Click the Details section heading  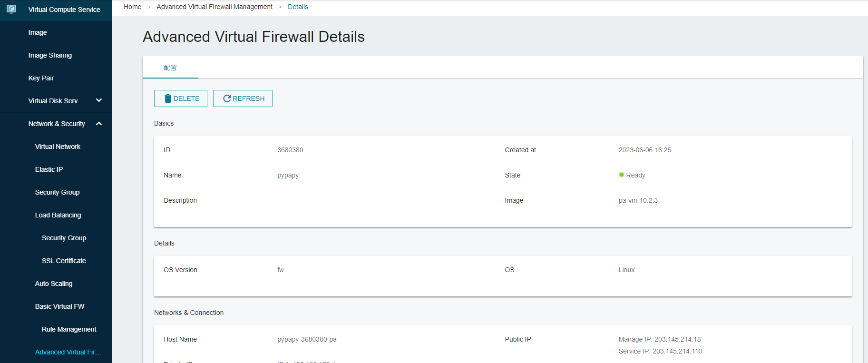(x=164, y=243)
